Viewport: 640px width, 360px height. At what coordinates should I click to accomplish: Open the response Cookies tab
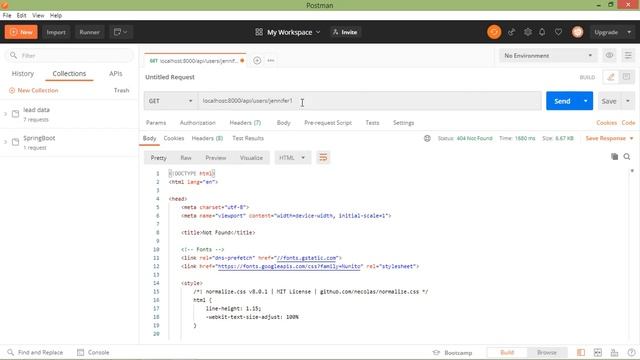click(174, 138)
